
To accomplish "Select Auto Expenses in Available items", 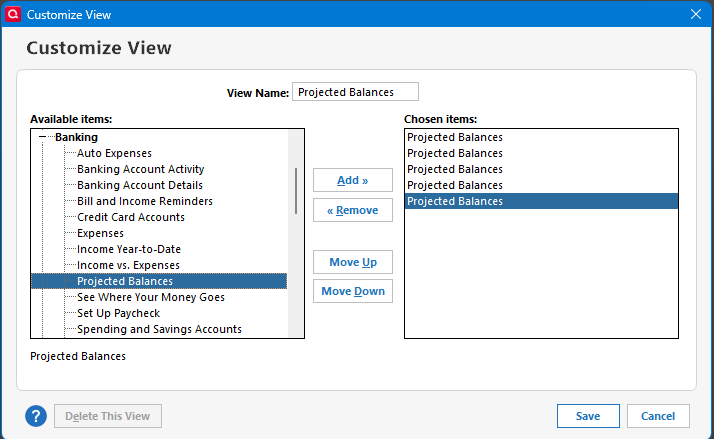I will [114, 153].
